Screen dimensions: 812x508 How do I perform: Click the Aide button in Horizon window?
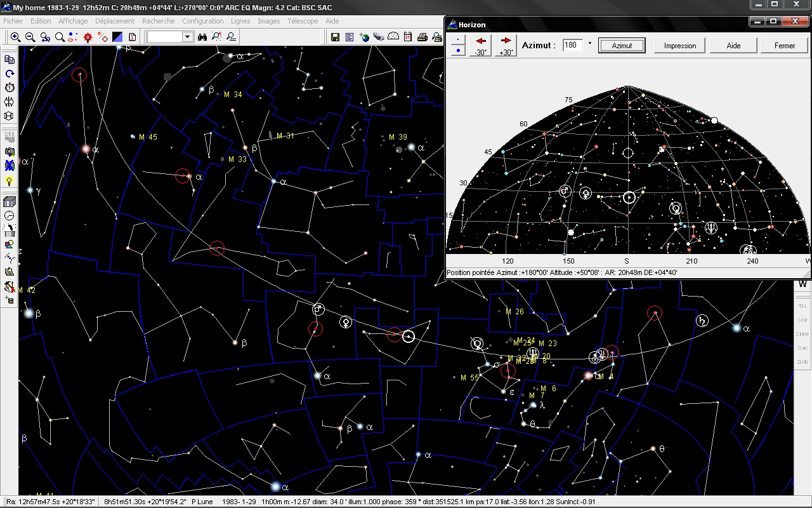click(733, 46)
